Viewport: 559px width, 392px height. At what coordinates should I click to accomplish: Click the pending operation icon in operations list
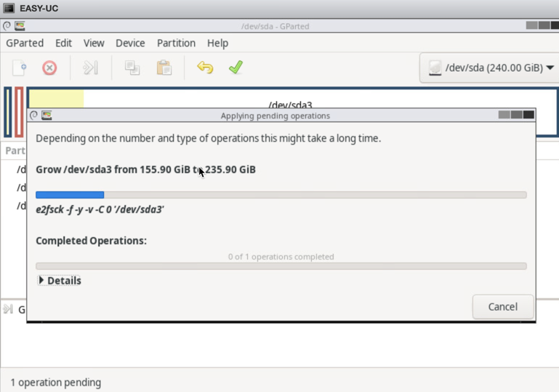pyautogui.click(x=8, y=309)
